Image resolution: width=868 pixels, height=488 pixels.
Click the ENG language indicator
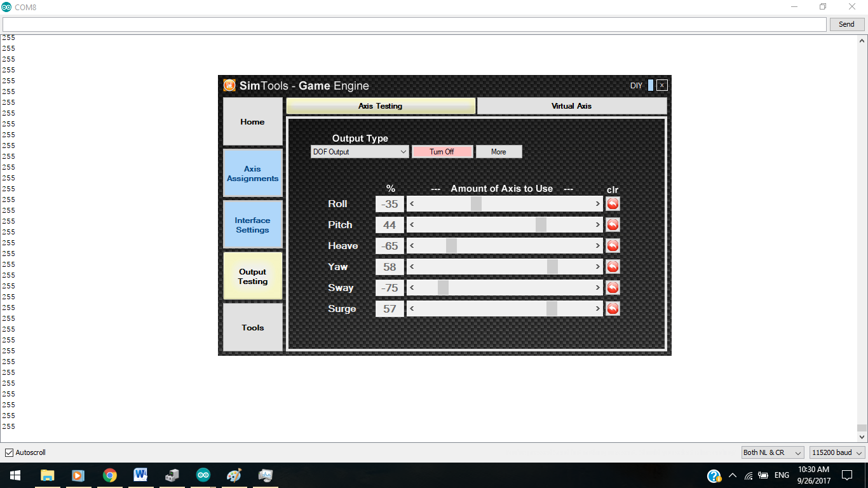click(782, 475)
